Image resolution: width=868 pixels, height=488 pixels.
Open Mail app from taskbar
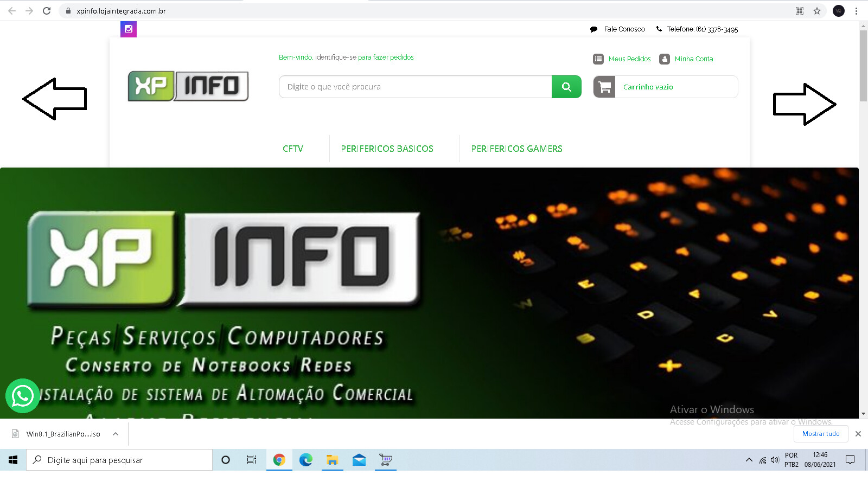click(359, 460)
